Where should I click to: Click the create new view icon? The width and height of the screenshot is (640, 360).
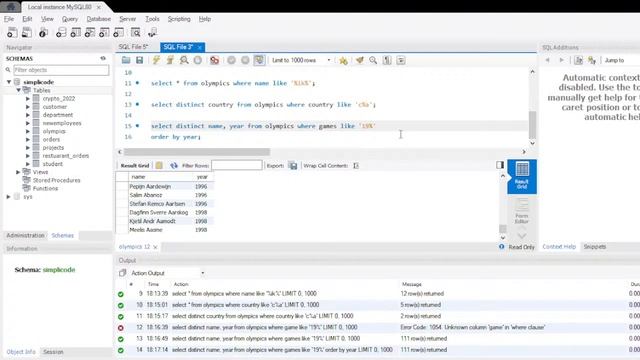tap(90, 33)
